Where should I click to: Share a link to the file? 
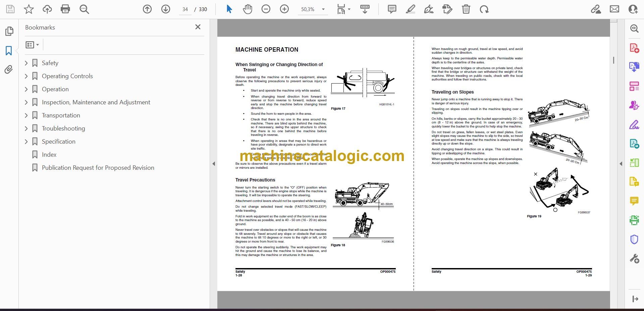(596, 9)
